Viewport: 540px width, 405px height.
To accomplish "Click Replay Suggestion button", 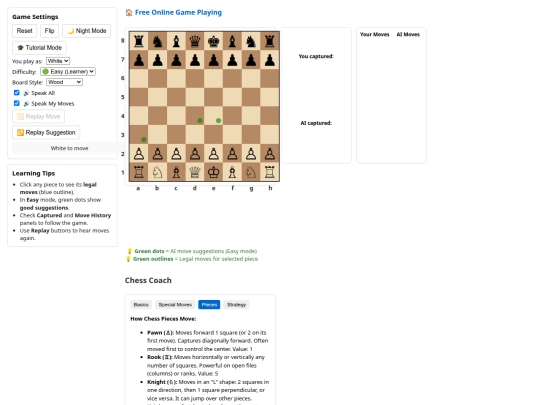I will [46, 132].
